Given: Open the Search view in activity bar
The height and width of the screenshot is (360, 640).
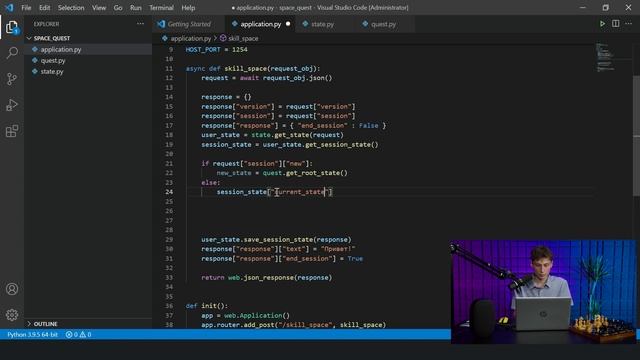Looking at the screenshot, I should click(x=12, y=53).
